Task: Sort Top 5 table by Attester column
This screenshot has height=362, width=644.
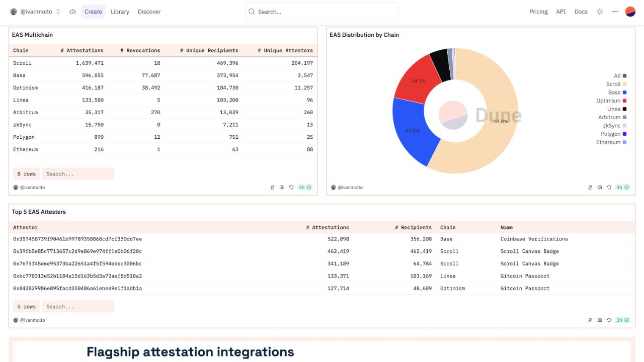Action: pos(25,227)
